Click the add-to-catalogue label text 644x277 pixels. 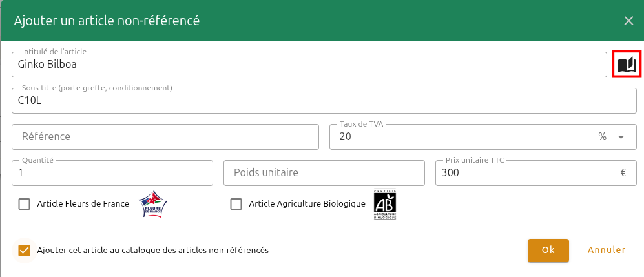tap(153, 251)
